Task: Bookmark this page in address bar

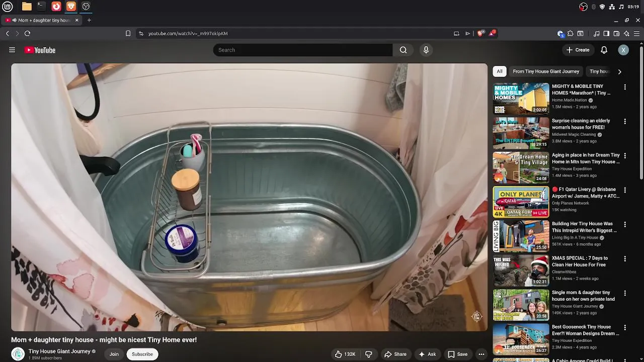Action: [128, 33]
